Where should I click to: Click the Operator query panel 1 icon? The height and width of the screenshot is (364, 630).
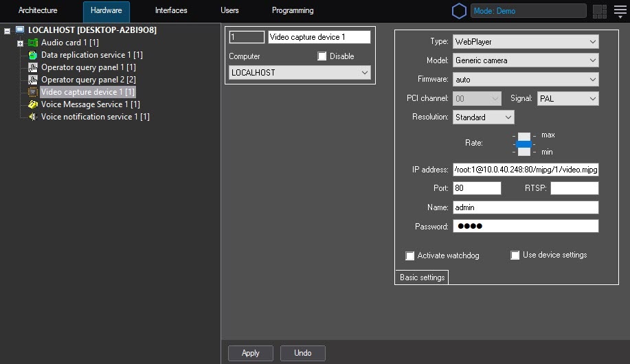pyautogui.click(x=33, y=67)
